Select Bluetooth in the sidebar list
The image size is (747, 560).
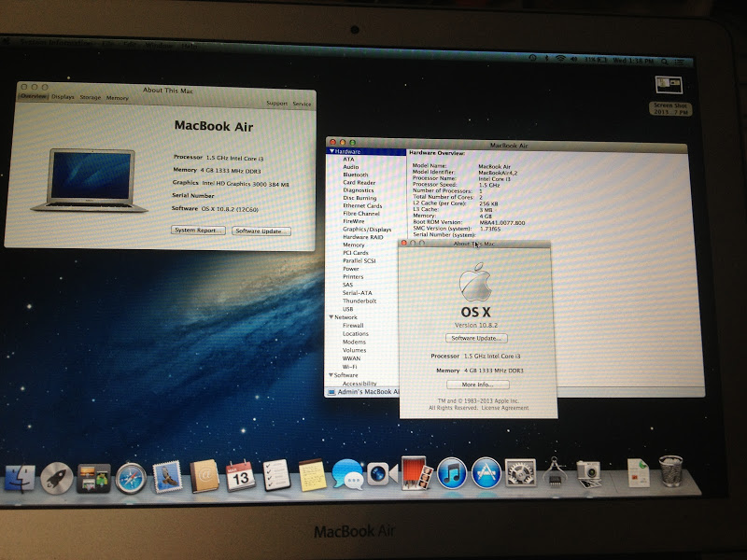[x=356, y=175]
